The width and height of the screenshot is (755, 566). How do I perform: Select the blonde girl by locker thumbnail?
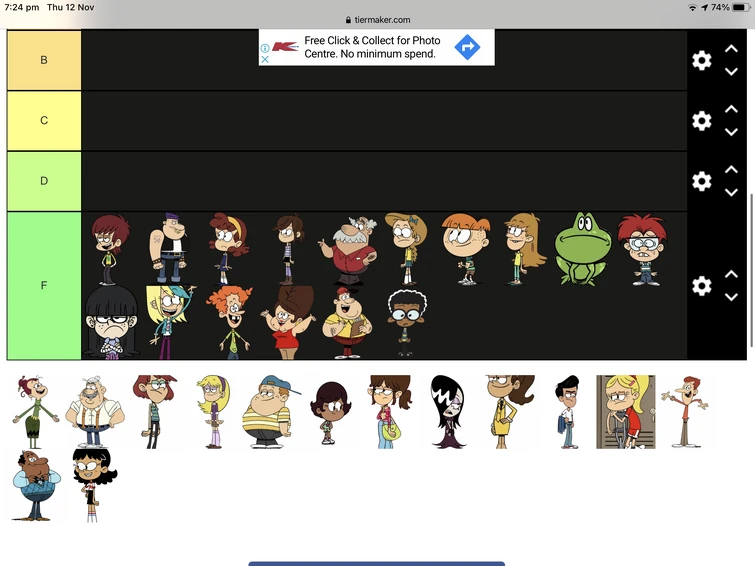pyautogui.click(x=625, y=412)
